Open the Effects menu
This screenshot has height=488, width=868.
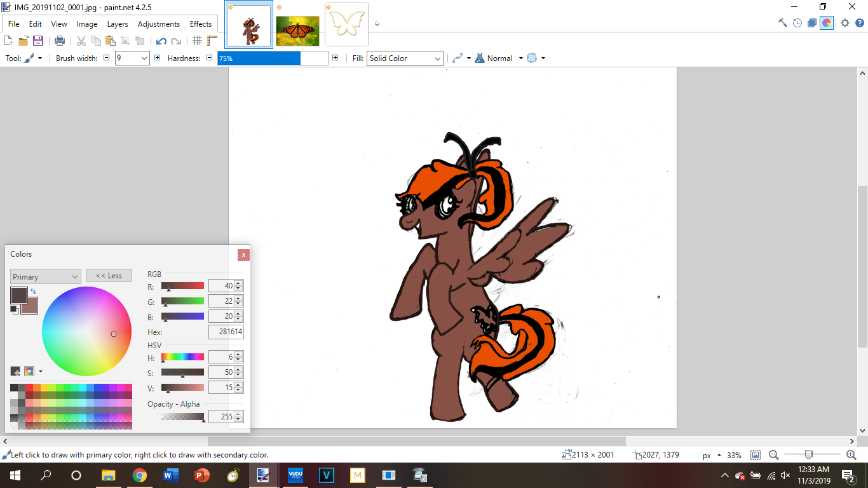[201, 24]
